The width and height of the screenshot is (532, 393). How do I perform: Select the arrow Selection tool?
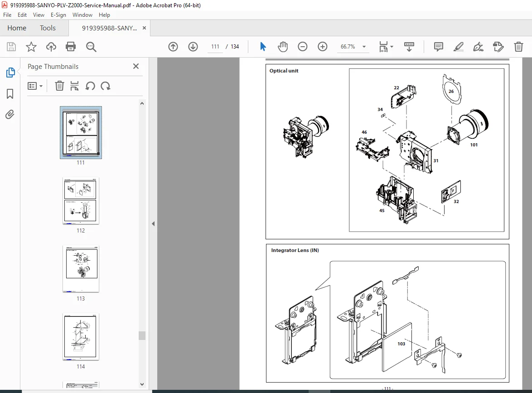point(263,47)
